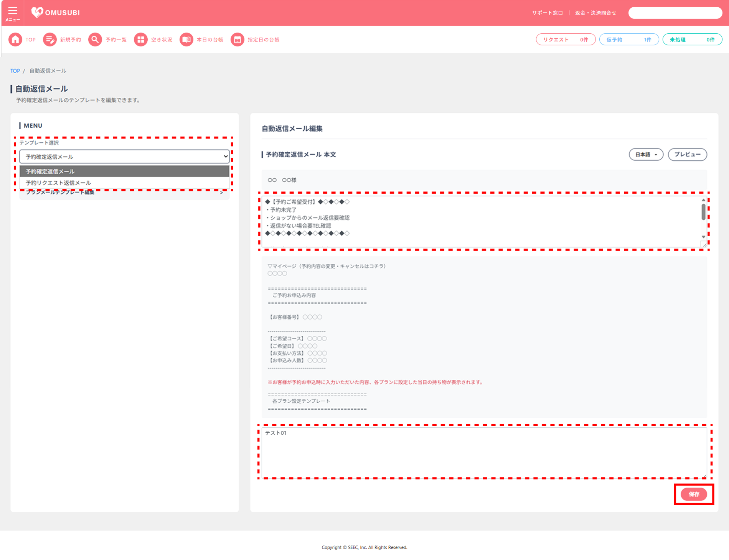The width and height of the screenshot is (729, 560).
Task: Select 予約リクエスト返信メール option
Action: tap(124, 183)
